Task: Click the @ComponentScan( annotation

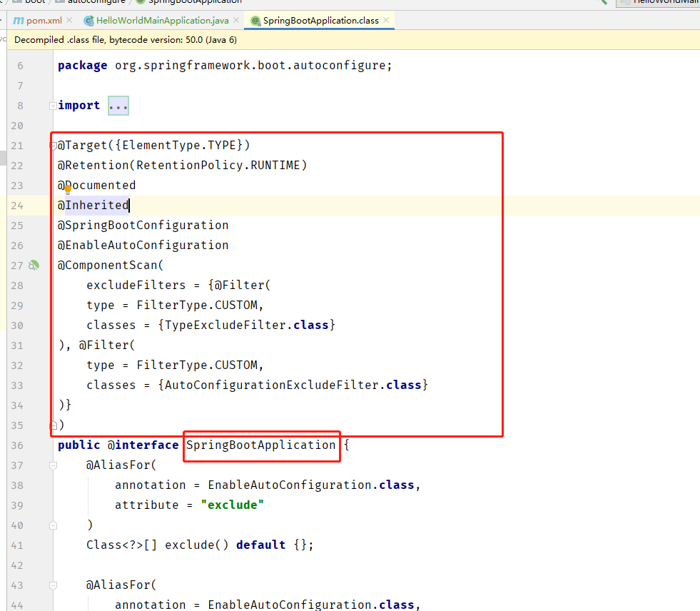Action: pos(111,266)
